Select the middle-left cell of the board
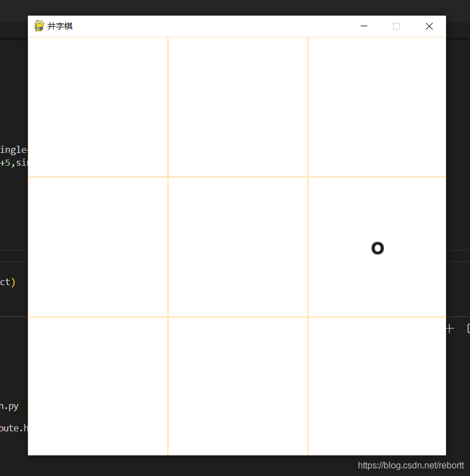The image size is (470, 476). [98, 247]
